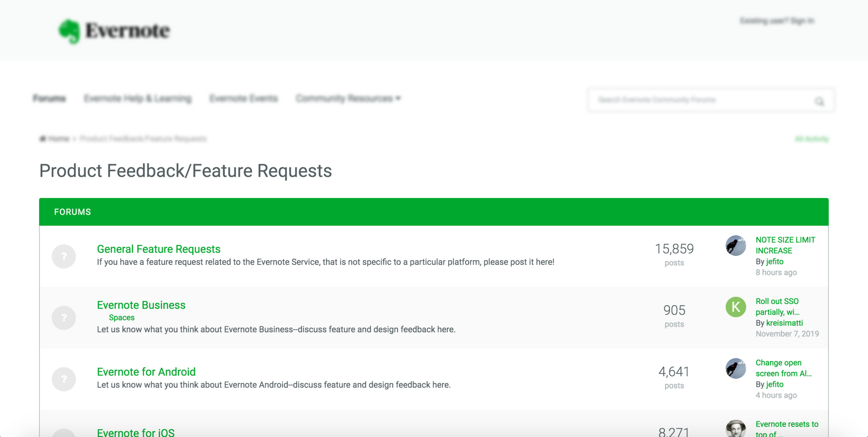Open General Feature Requests forum
This screenshot has height=437, width=868.
tap(158, 249)
